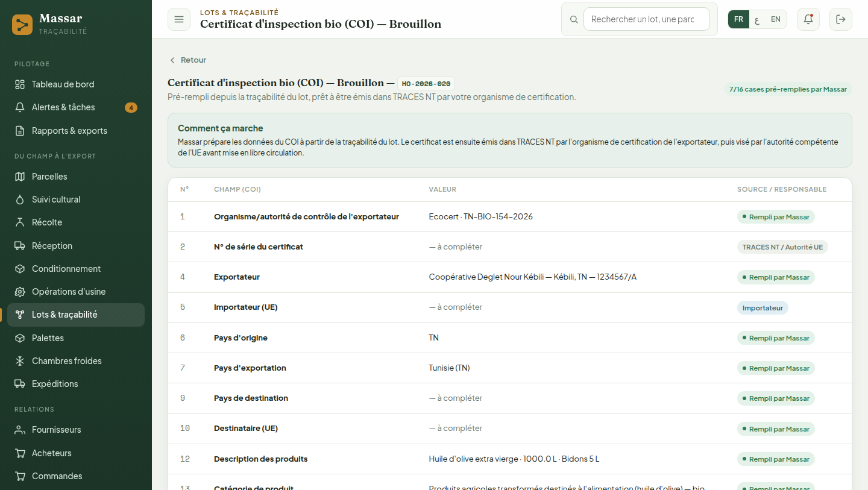Go to Chambres froides section

(76, 361)
